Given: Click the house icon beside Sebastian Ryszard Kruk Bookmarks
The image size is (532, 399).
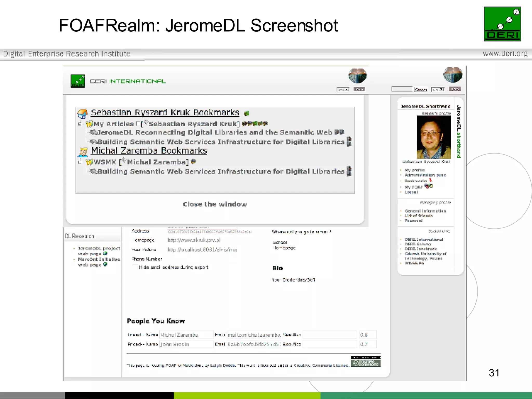Looking at the screenshot, I should pos(82,114).
